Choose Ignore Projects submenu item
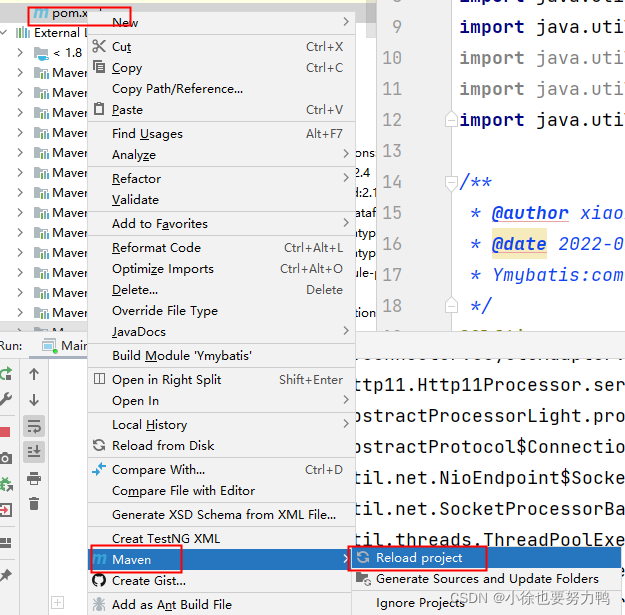The height and width of the screenshot is (615, 625). (x=486, y=603)
